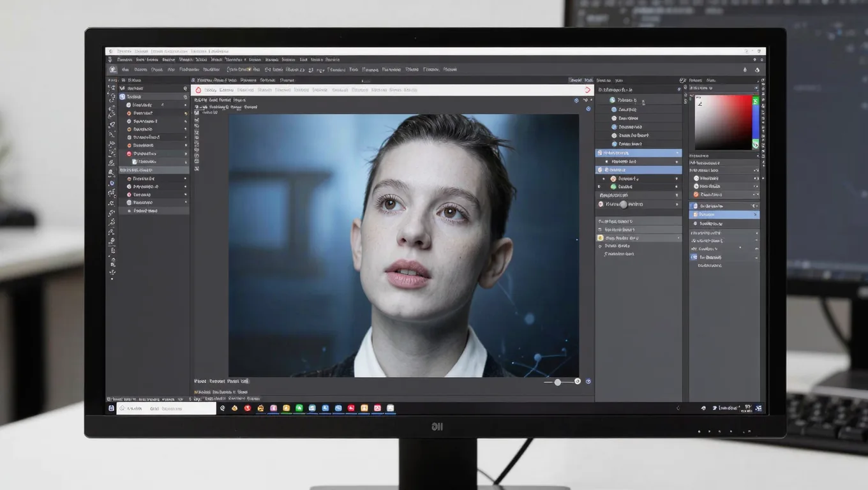Select the blue-circle row in the left tree panel

tap(154, 97)
